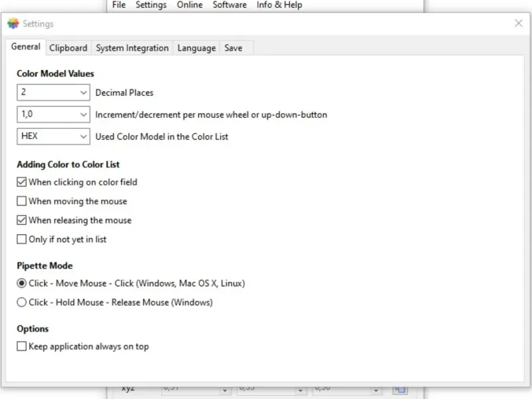532x399 pixels.
Task: Click the Options heading
Action: [33, 329]
